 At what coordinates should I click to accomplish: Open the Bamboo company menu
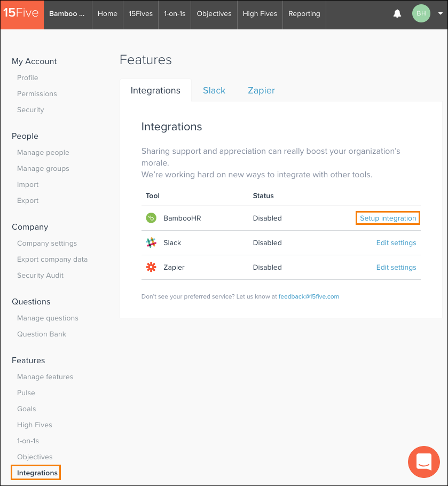67,14
